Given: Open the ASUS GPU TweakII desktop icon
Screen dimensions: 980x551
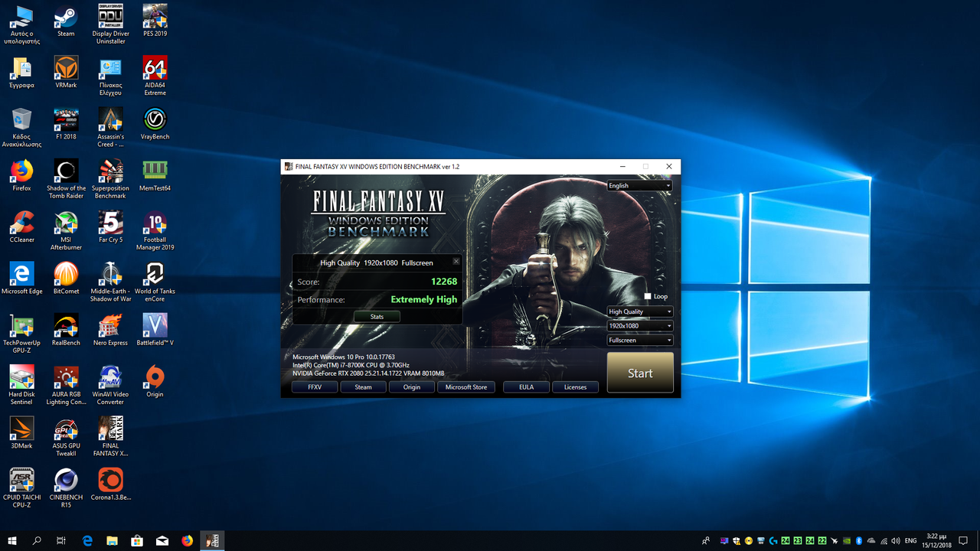Looking at the screenshot, I should pyautogui.click(x=66, y=435).
